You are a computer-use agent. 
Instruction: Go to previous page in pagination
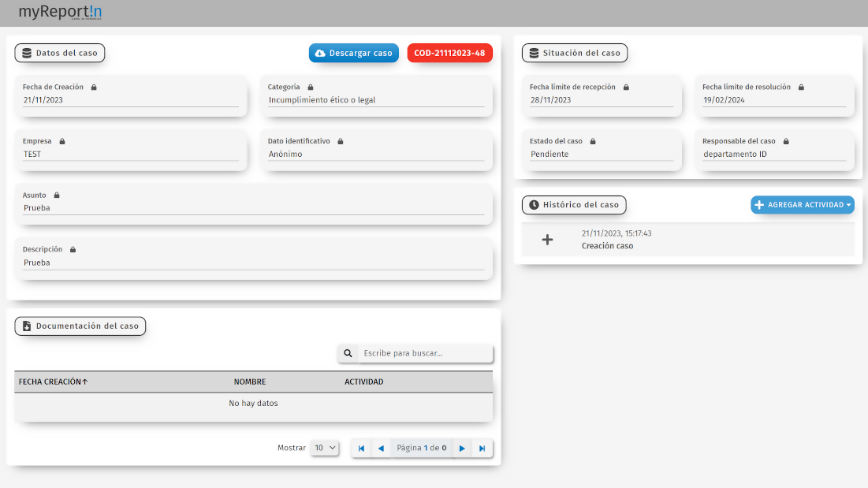[381, 448]
